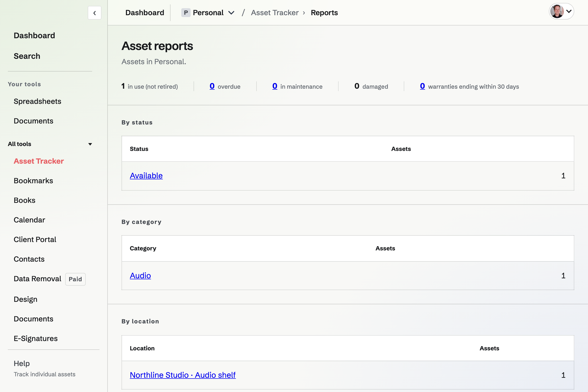Open Client Portal tool
Screen dimensions: 588x392
pos(35,239)
